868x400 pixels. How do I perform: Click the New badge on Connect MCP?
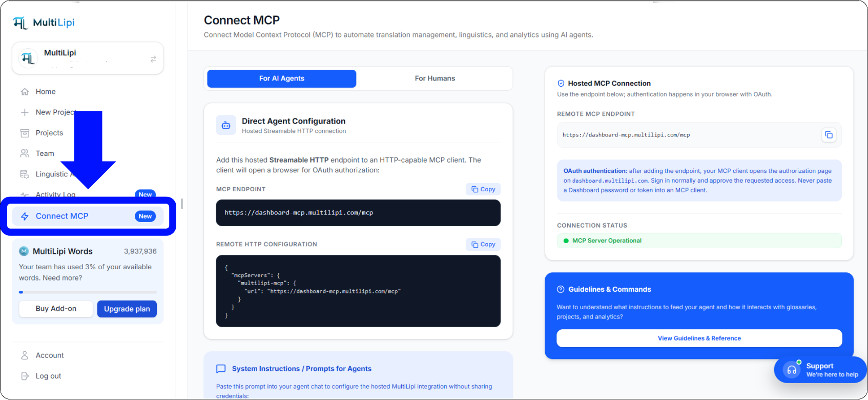pyautogui.click(x=146, y=216)
